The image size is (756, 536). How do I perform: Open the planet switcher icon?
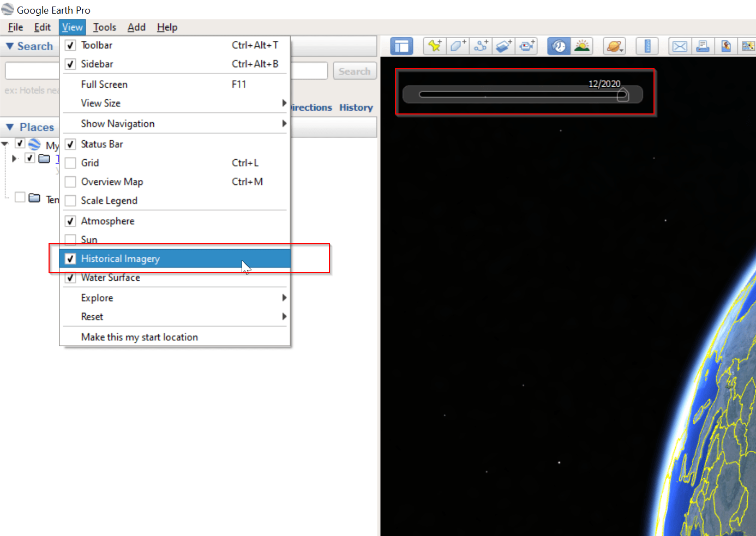(x=614, y=46)
